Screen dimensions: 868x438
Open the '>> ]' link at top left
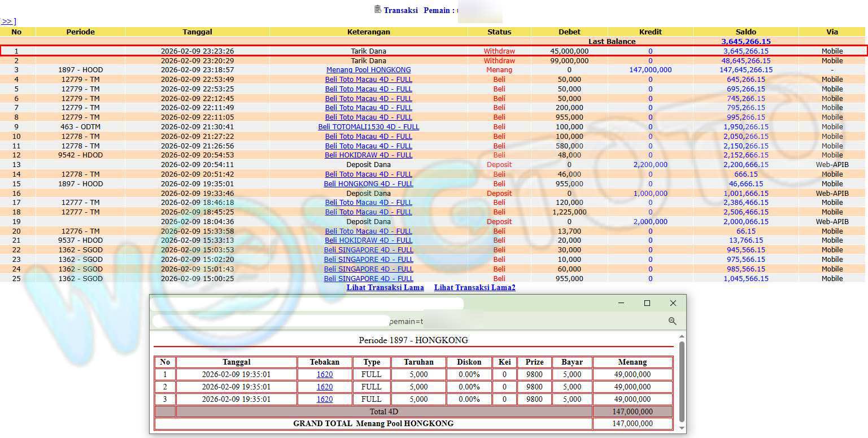click(8, 21)
